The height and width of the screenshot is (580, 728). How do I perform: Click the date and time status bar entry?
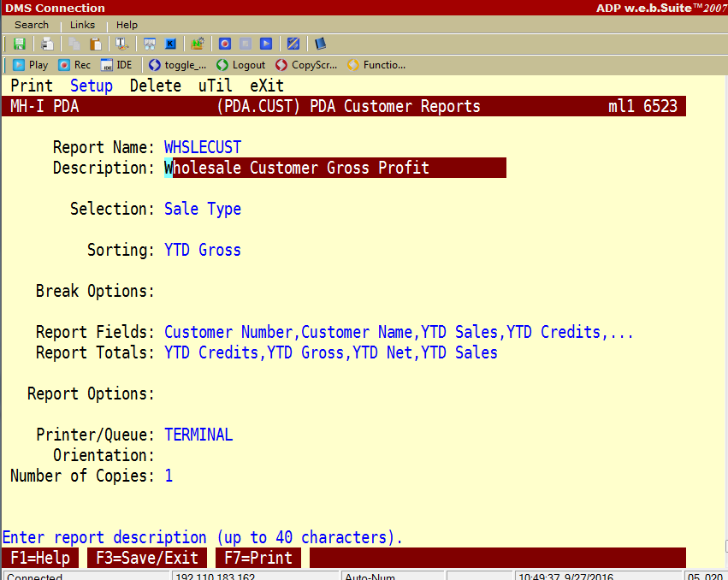598,577
